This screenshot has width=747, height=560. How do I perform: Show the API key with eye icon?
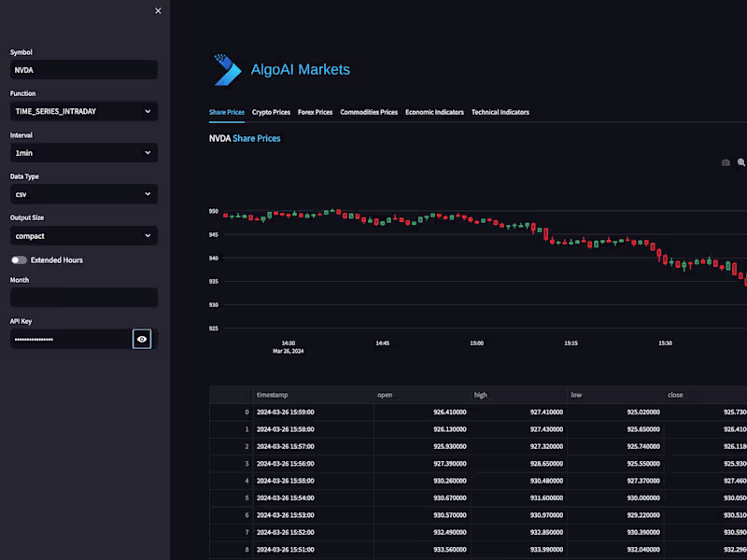142,339
